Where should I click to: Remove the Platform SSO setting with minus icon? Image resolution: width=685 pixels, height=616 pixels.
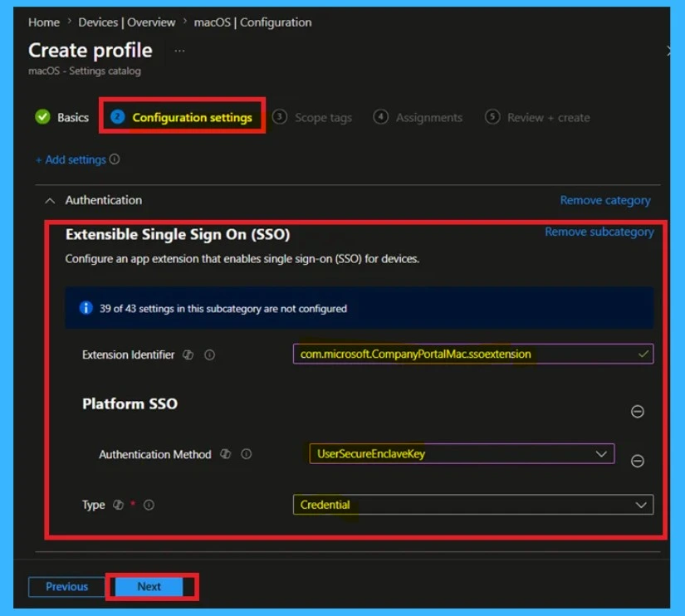point(638,412)
